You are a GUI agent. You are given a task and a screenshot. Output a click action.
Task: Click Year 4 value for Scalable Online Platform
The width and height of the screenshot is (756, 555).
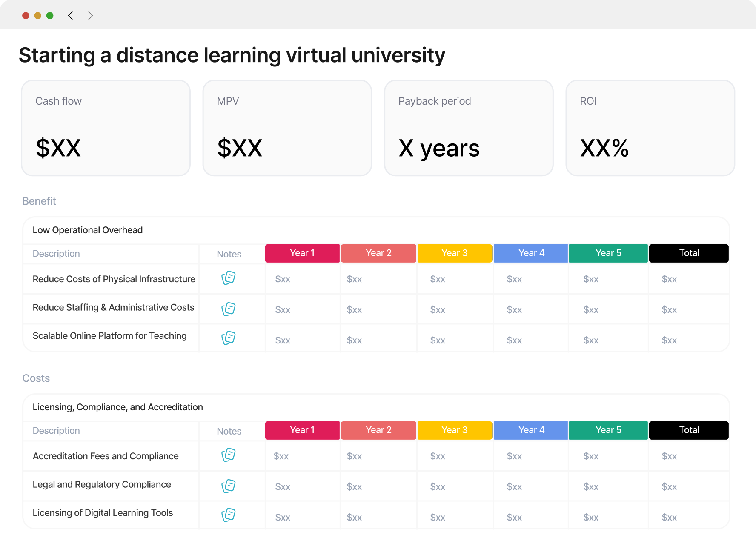[514, 340]
